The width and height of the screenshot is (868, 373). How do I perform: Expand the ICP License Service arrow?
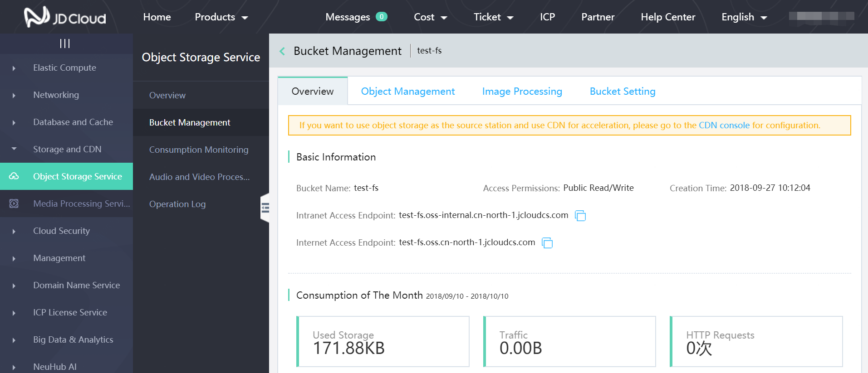(14, 313)
